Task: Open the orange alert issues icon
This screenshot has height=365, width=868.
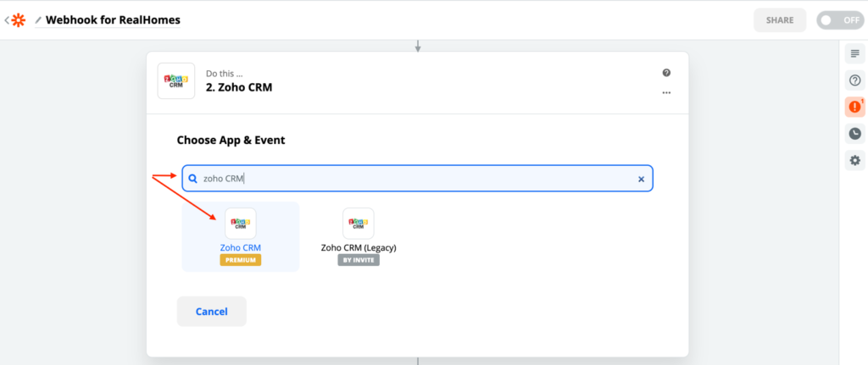Action: tap(854, 107)
